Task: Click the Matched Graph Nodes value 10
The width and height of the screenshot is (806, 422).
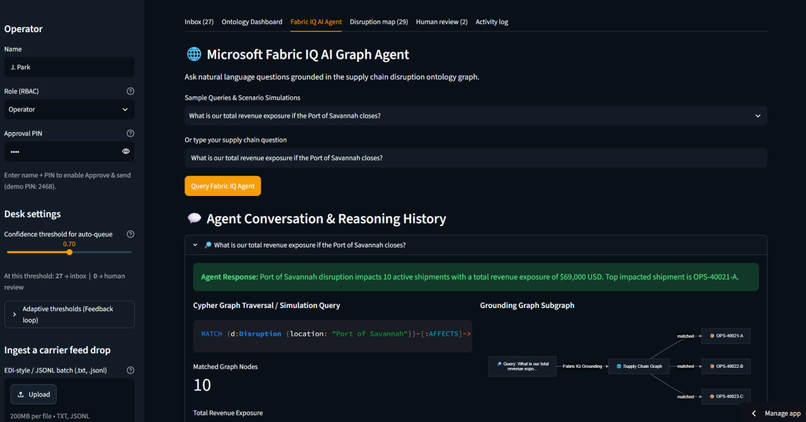Action: (x=202, y=385)
